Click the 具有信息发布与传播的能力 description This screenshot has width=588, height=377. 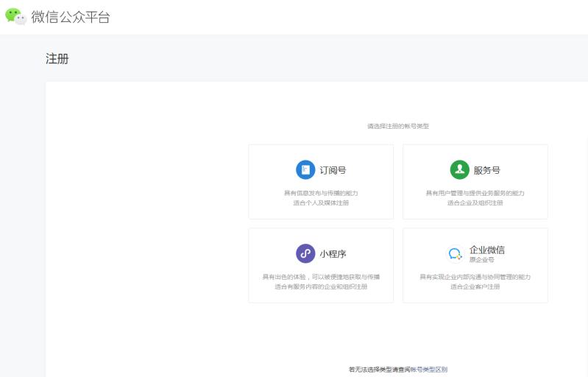321,193
